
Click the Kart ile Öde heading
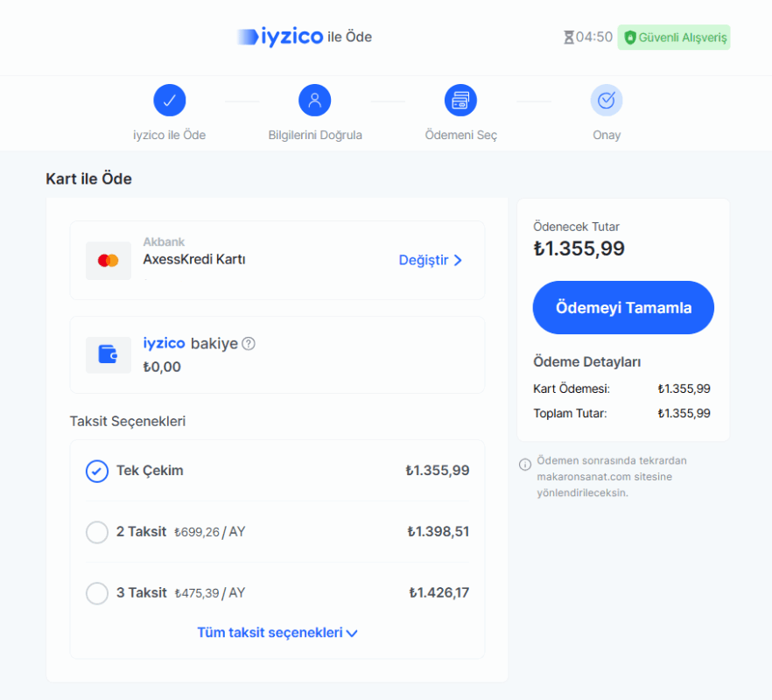(x=88, y=178)
